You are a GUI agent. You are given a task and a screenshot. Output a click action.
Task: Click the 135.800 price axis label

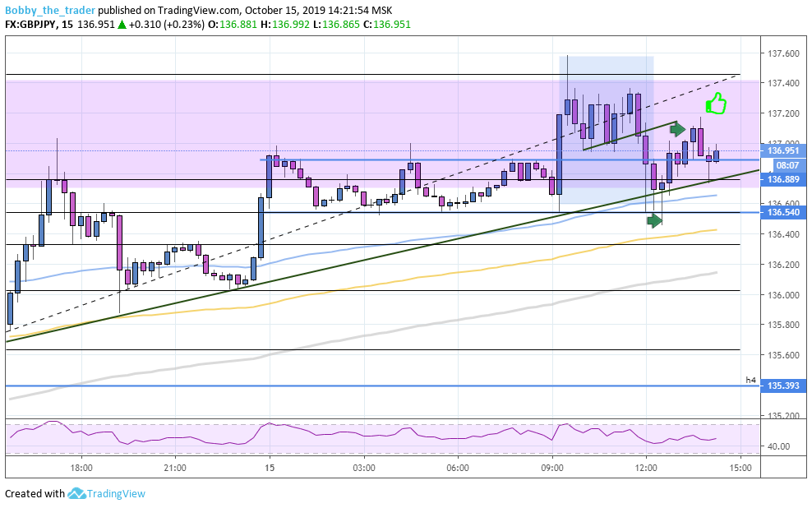click(783, 325)
